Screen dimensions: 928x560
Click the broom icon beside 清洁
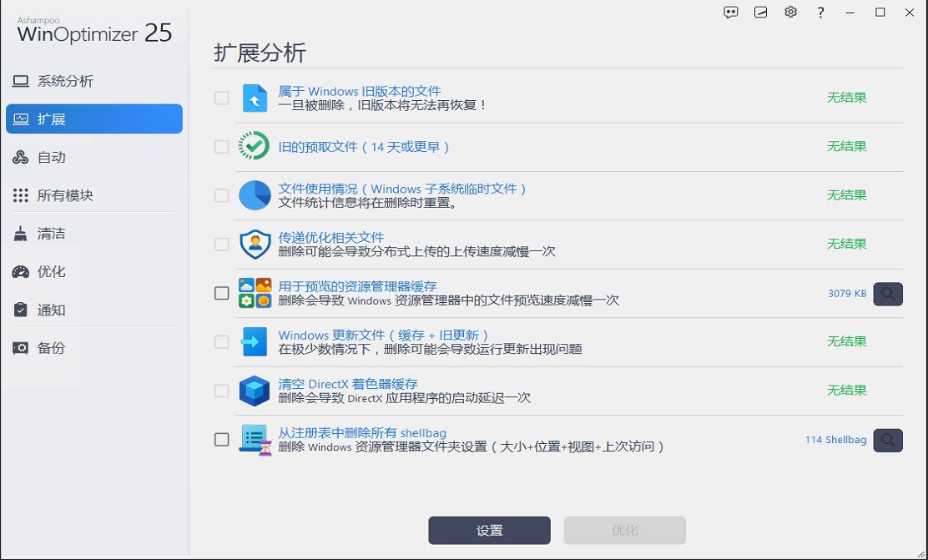tap(21, 234)
